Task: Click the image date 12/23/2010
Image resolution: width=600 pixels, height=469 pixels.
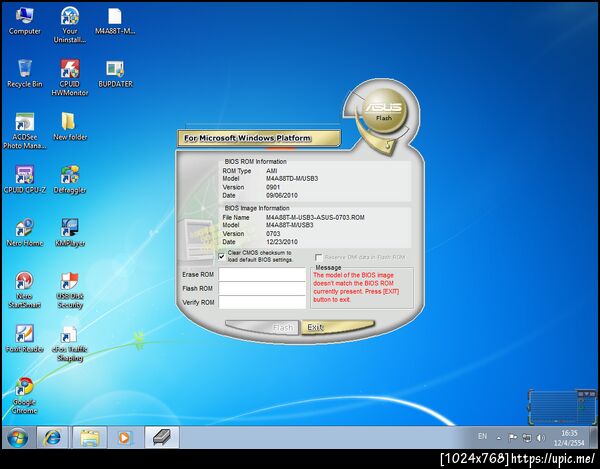Action: (282, 242)
